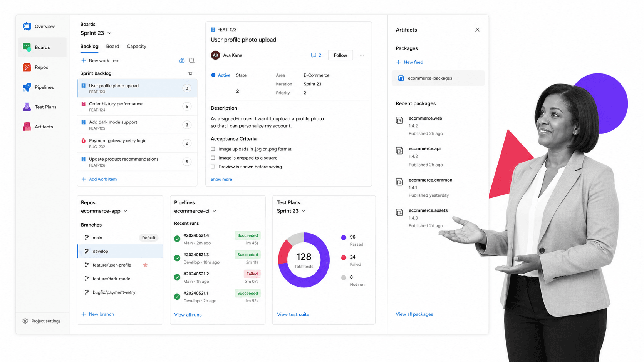The image size is (644, 362).
Task: Click New feed in Artifacts
Action: pyautogui.click(x=410, y=62)
